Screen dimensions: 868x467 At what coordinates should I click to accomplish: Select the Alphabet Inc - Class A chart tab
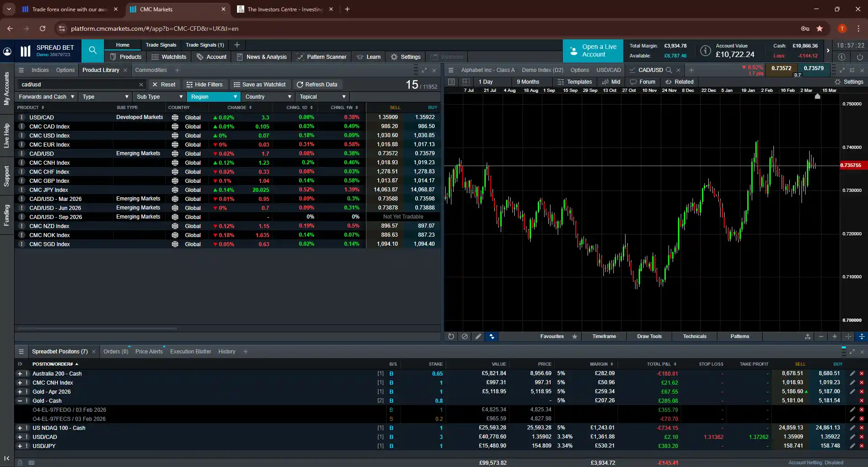pyautogui.click(x=488, y=70)
